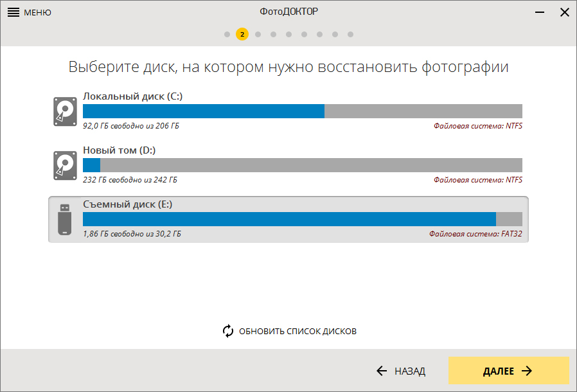Click Файловая система: NTFS under disk D:
This screenshot has height=392, width=577.
click(x=477, y=180)
